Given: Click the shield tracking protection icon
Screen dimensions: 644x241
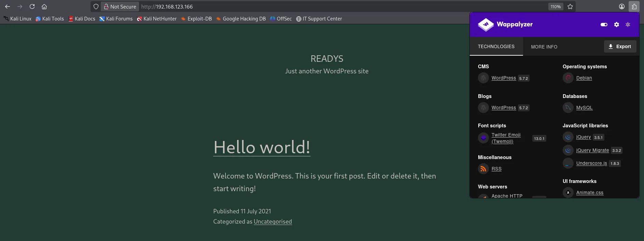Looking at the screenshot, I should tap(96, 6).
